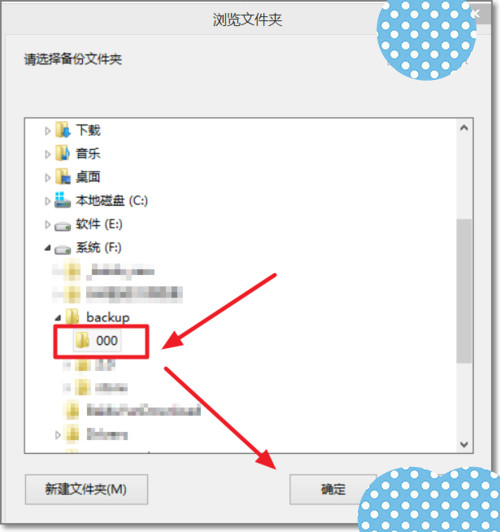Collapse the 系统 (F:) drive node

coord(47,248)
